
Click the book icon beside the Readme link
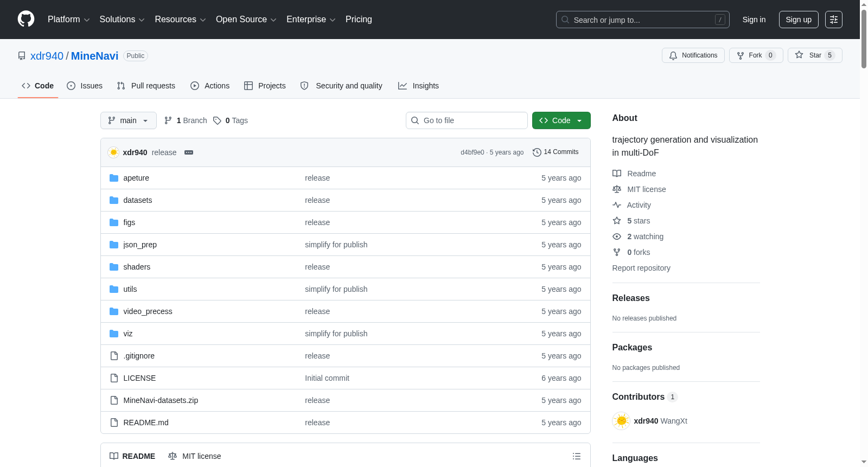click(x=617, y=174)
